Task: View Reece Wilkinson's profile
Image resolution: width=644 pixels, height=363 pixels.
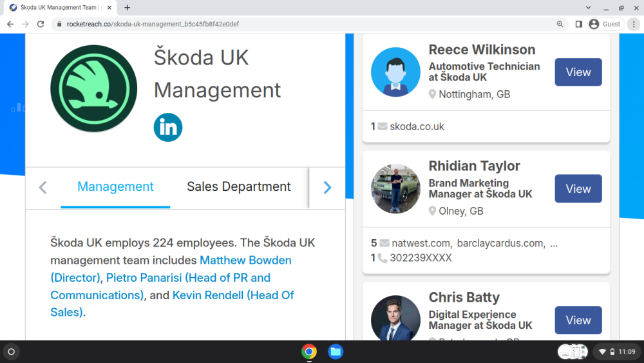Action: 578,72
